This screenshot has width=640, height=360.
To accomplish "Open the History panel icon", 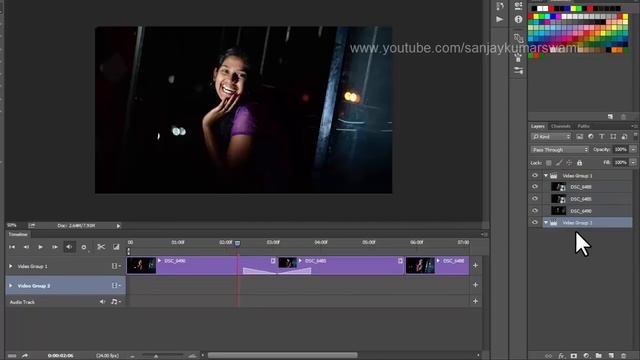I will [500, 6].
